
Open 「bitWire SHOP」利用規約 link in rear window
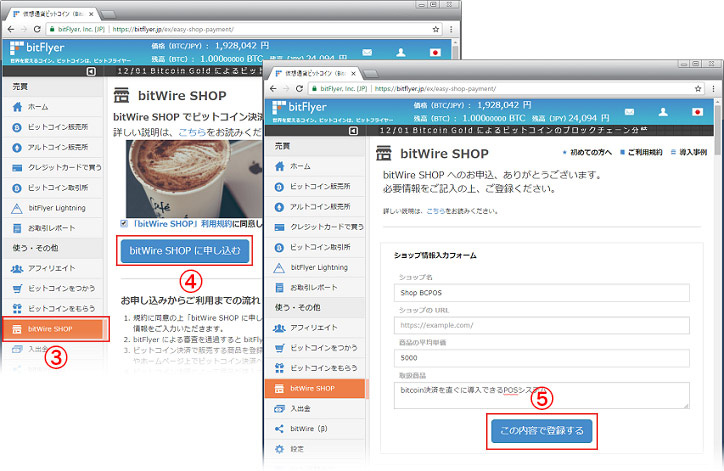coord(181,224)
